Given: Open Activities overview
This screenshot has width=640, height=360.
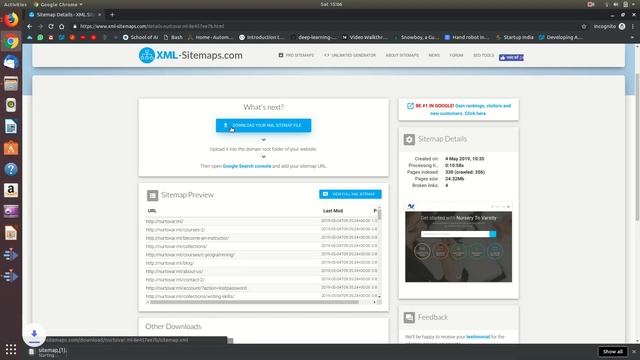Looking at the screenshot, I should click(x=15, y=4).
